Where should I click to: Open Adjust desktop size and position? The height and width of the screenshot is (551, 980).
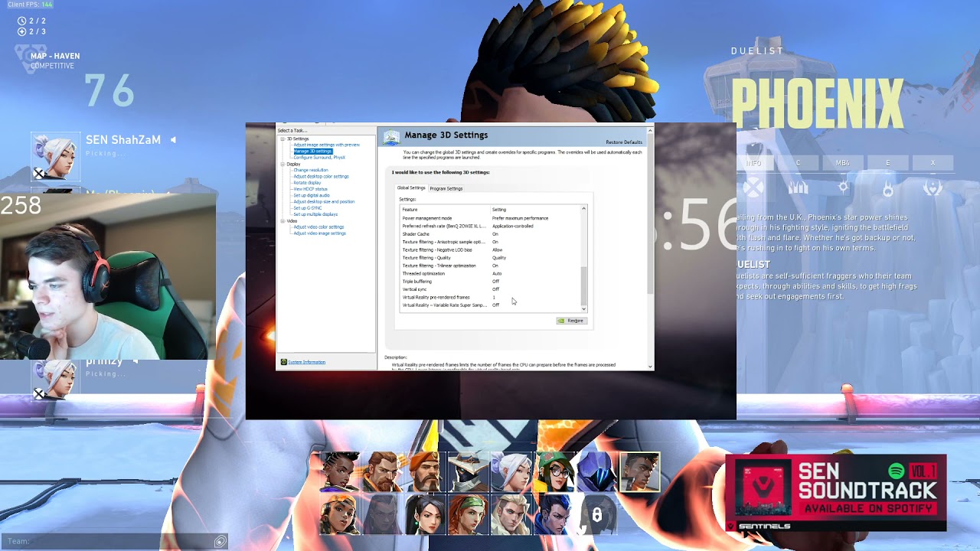tap(324, 201)
